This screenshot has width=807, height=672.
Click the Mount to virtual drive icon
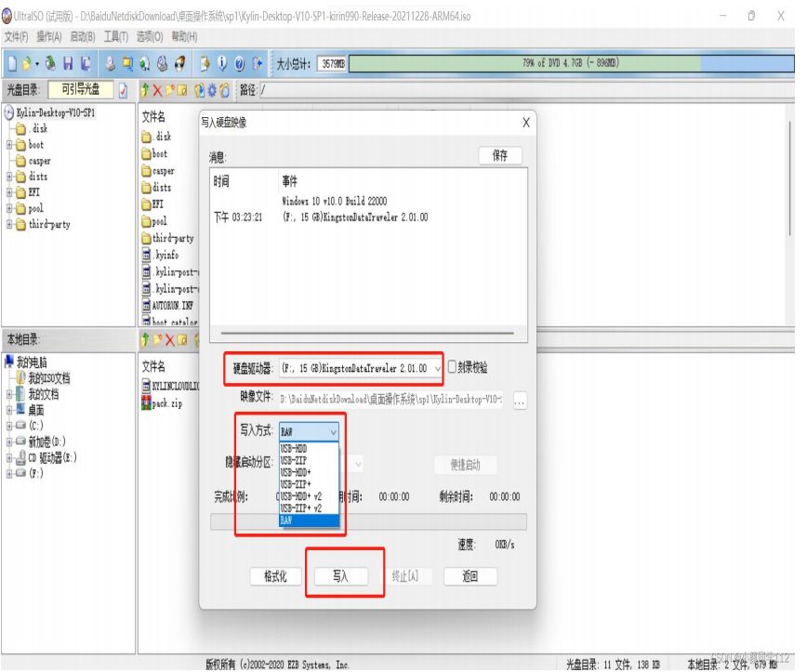point(162,64)
